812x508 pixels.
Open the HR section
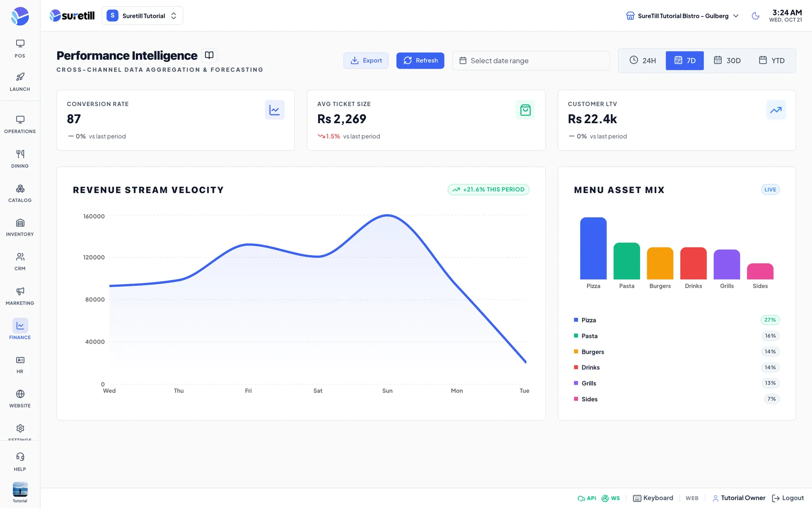coord(20,365)
